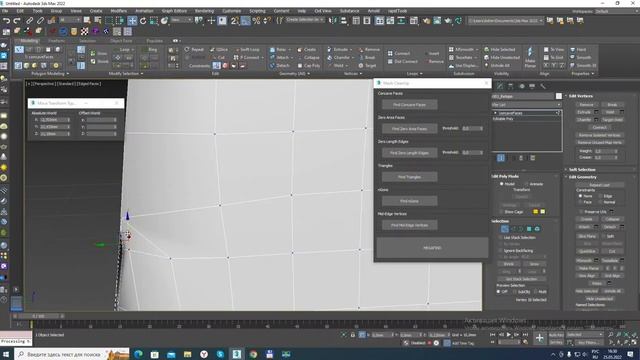The height and width of the screenshot is (360, 640).
Task: Open the Extrude dropdown arrow in ribbon
Action: (x=351, y=50)
